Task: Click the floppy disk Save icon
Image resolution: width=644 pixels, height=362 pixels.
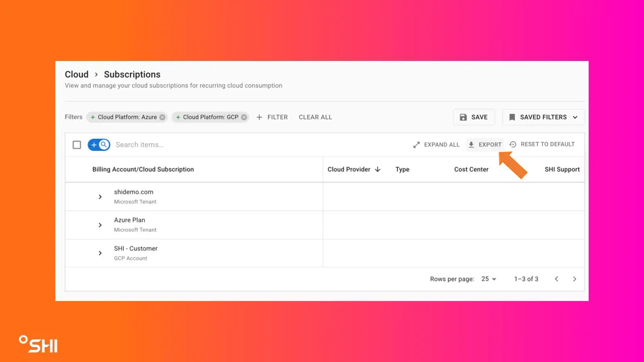Action: 464,118
